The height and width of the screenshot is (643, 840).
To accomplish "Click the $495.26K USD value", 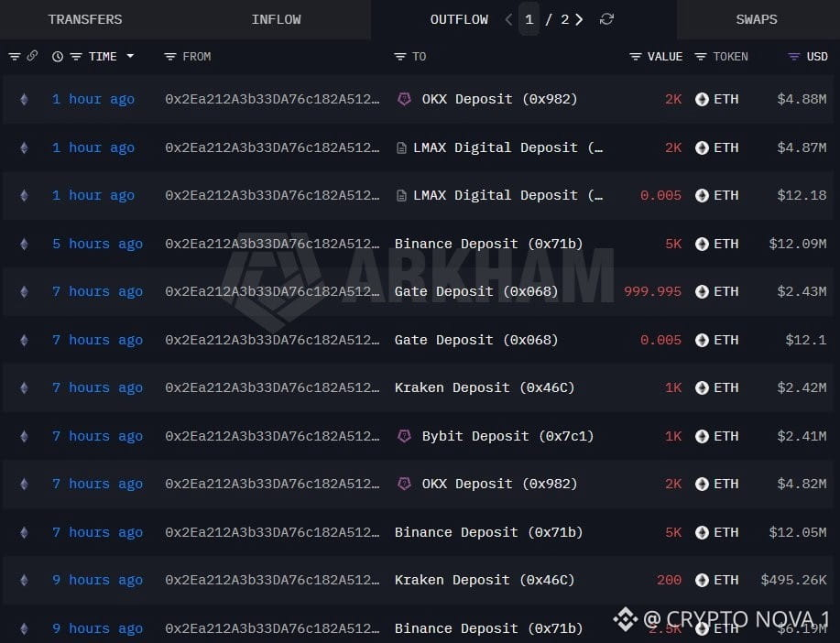I will point(793,580).
